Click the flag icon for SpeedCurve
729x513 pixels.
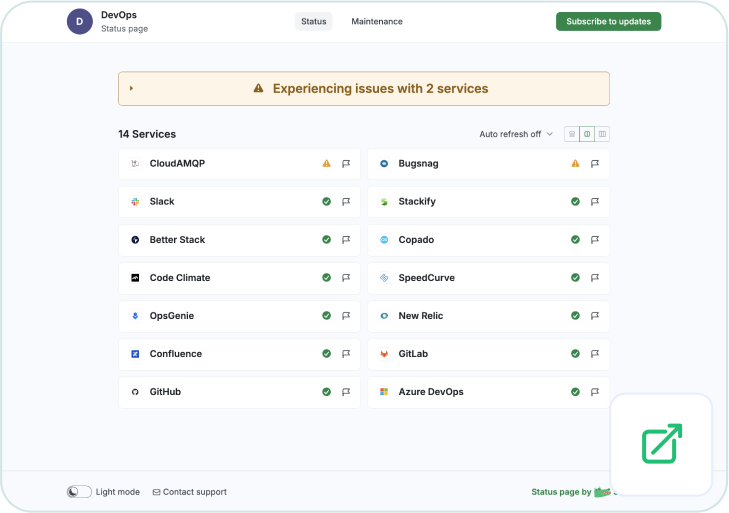click(x=595, y=278)
